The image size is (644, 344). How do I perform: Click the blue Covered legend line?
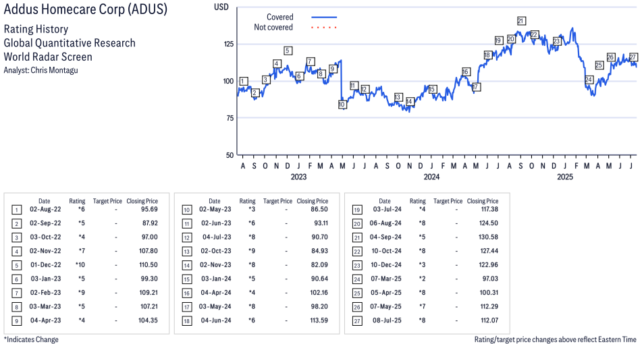pos(324,18)
